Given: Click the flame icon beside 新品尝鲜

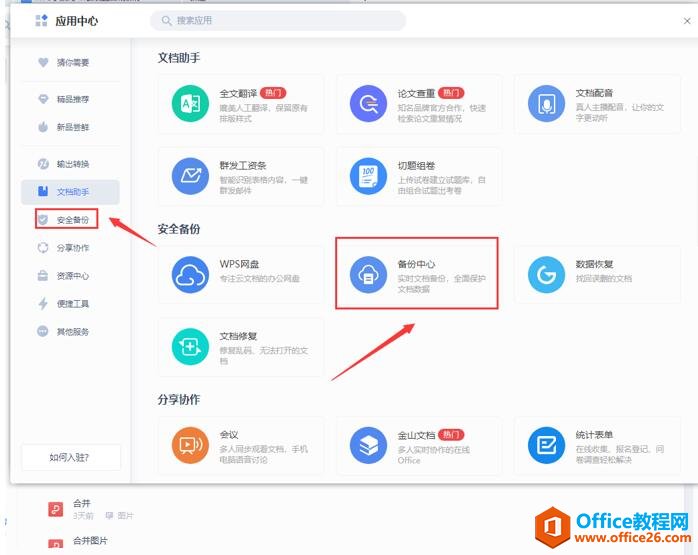Looking at the screenshot, I should point(43,127).
